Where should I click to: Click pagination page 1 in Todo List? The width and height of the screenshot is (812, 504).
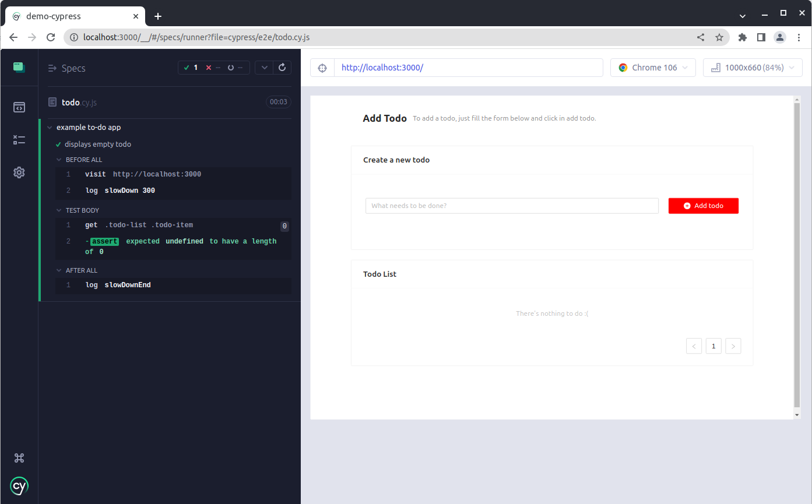pyautogui.click(x=713, y=346)
